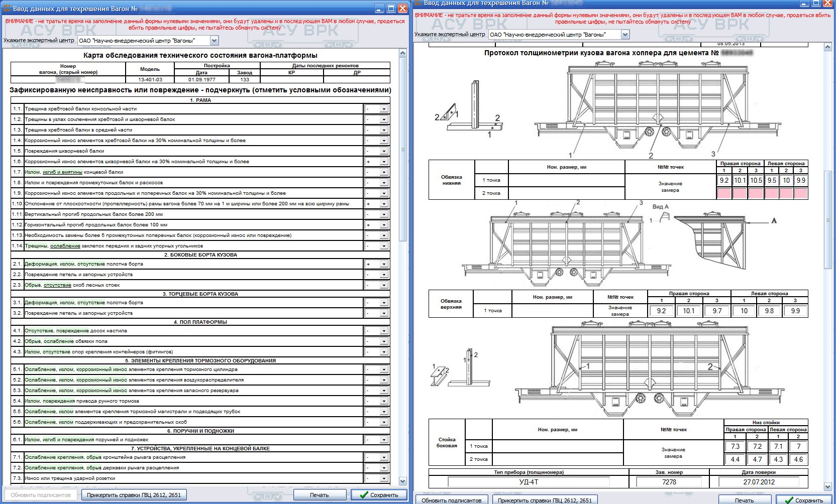Click first pink empty cell under Правая сторона

[724, 193]
